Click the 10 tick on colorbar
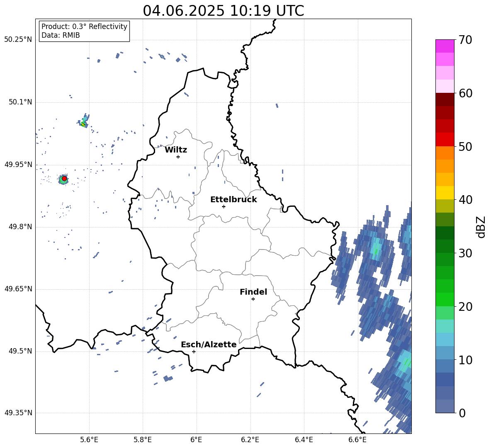This screenshot has width=491, height=448. coord(465,360)
